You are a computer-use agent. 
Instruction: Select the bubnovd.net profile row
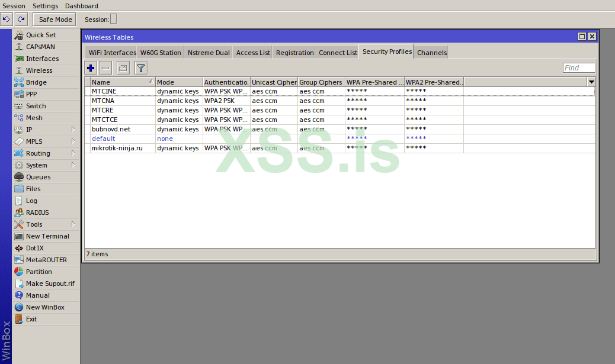coord(339,129)
